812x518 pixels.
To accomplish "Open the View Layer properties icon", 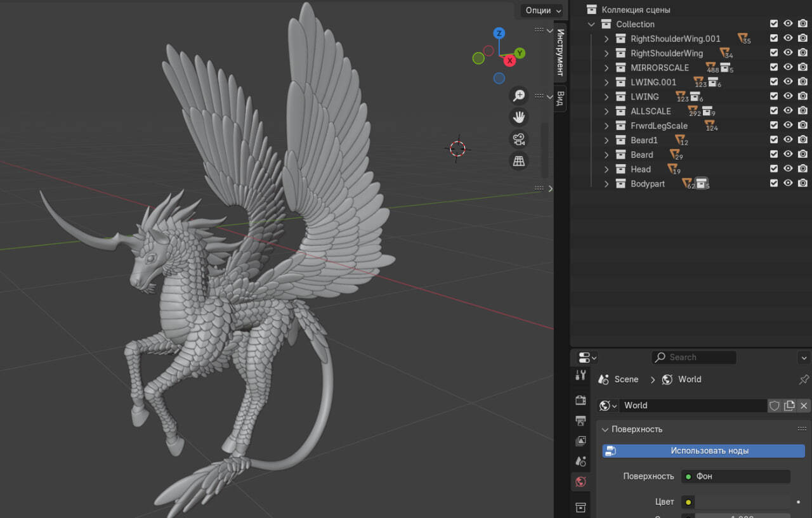I will click(x=580, y=441).
